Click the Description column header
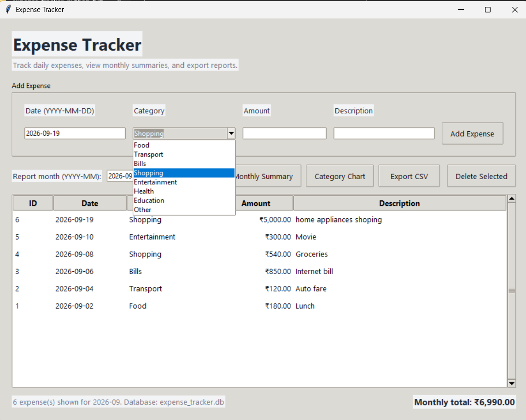This screenshot has height=420, width=526. tap(399, 203)
